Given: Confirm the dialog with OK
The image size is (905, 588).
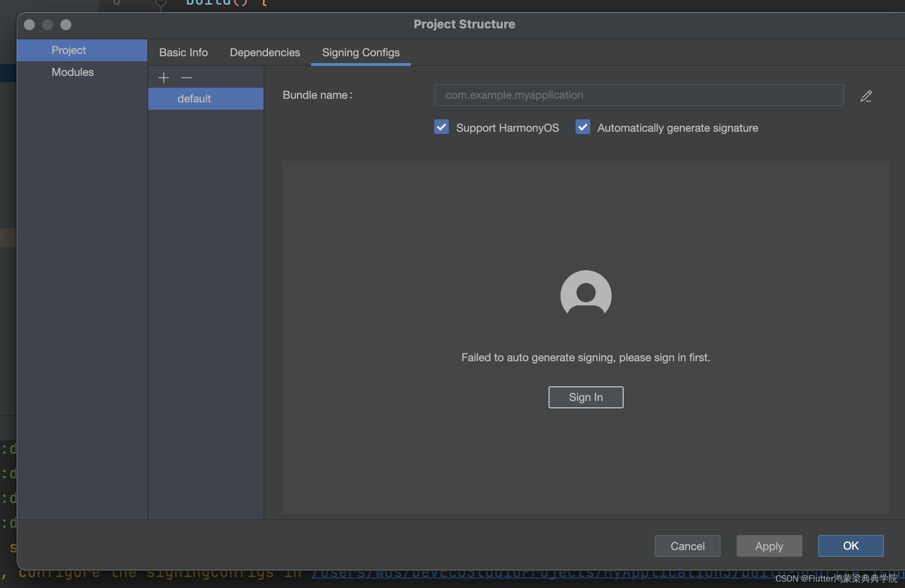Looking at the screenshot, I should coord(851,546).
